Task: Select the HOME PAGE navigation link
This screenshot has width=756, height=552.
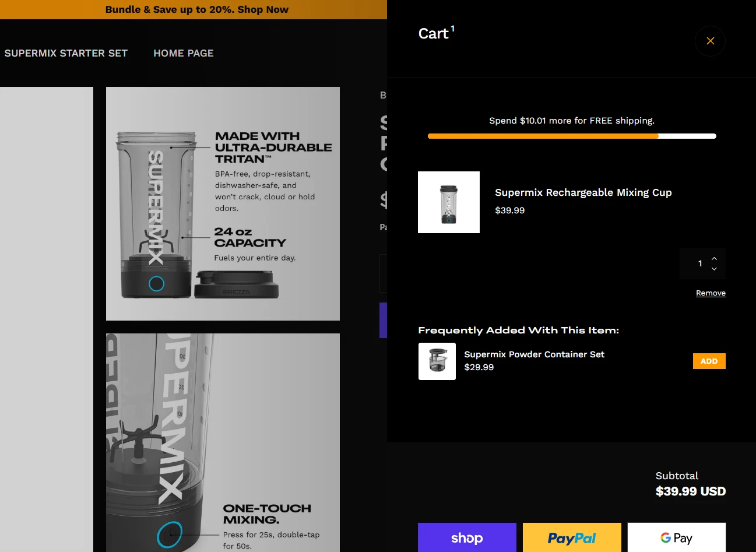Action: [184, 53]
